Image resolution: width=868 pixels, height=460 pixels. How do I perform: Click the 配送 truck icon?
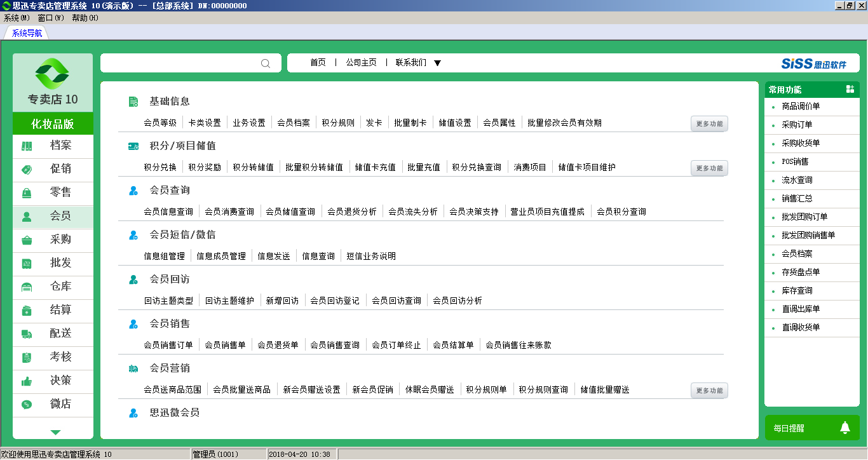[27, 334]
